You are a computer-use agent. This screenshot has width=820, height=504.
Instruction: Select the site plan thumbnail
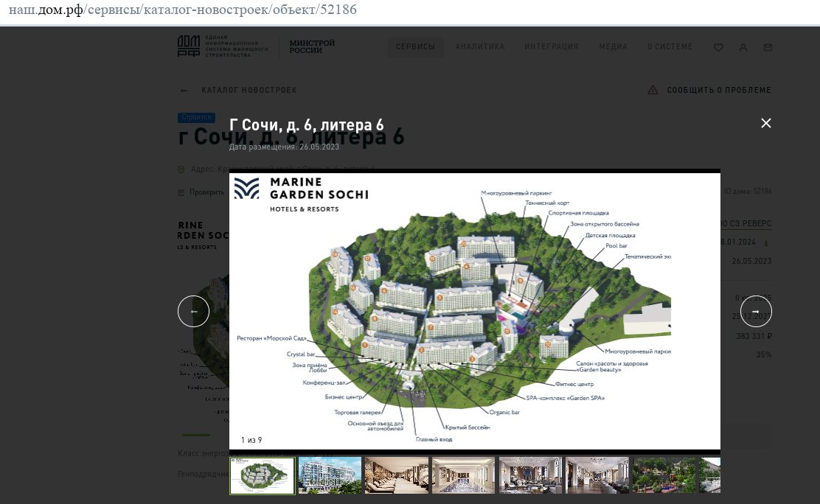tap(263, 476)
